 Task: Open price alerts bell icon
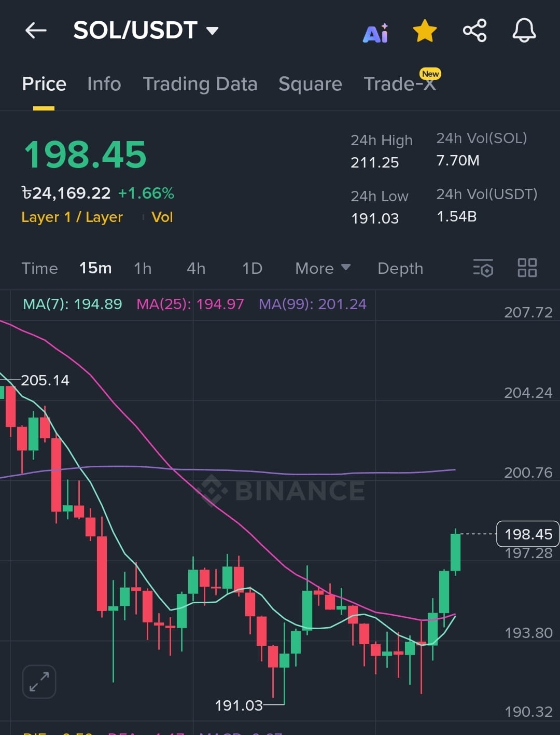click(524, 31)
